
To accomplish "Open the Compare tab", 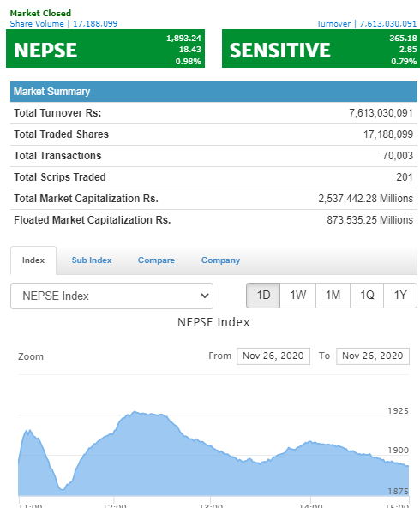I will [x=156, y=260].
